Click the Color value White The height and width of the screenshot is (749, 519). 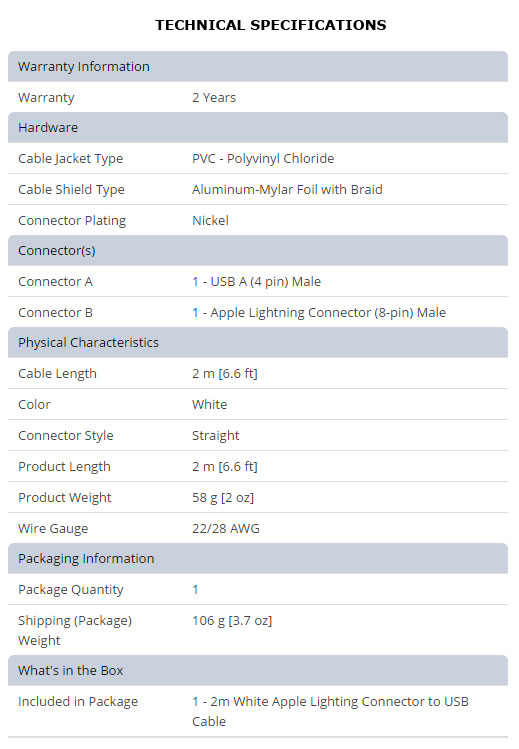click(210, 405)
